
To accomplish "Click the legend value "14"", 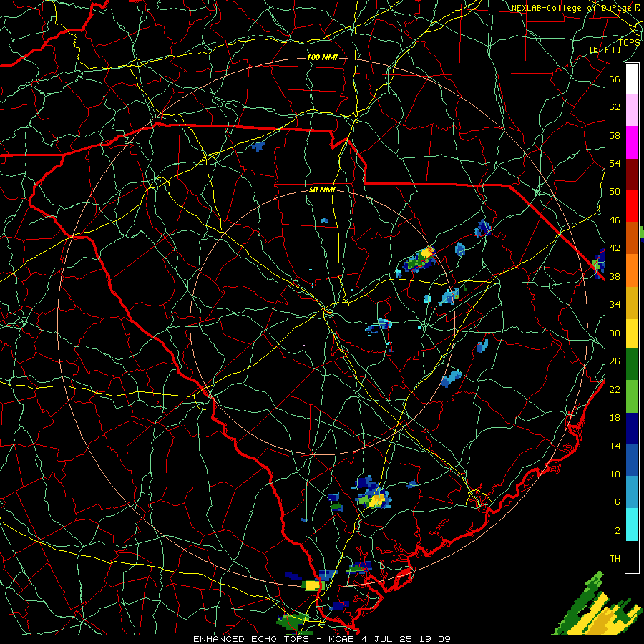I will [615, 446].
